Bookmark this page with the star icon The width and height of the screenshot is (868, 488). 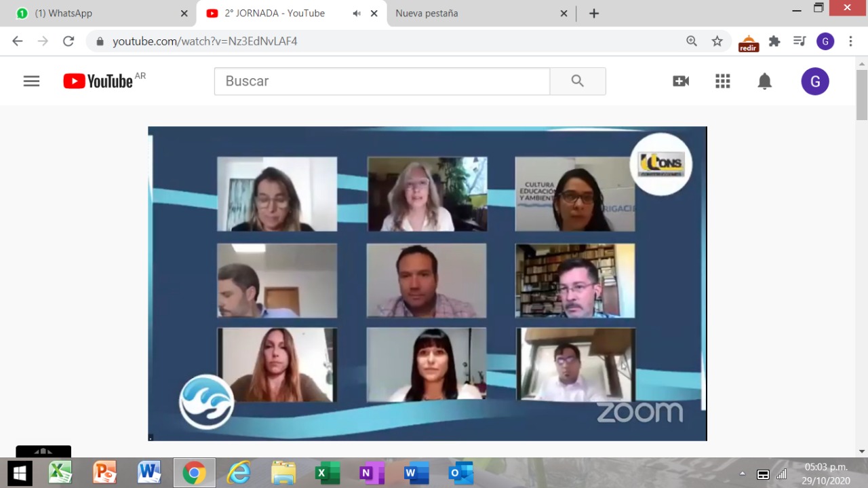coord(717,41)
